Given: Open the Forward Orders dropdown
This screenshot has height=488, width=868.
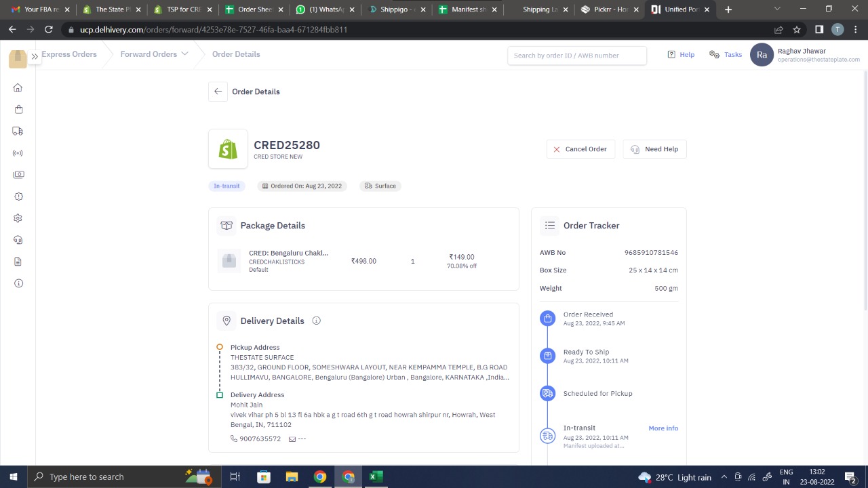Looking at the screenshot, I should pyautogui.click(x=154, y=54).
